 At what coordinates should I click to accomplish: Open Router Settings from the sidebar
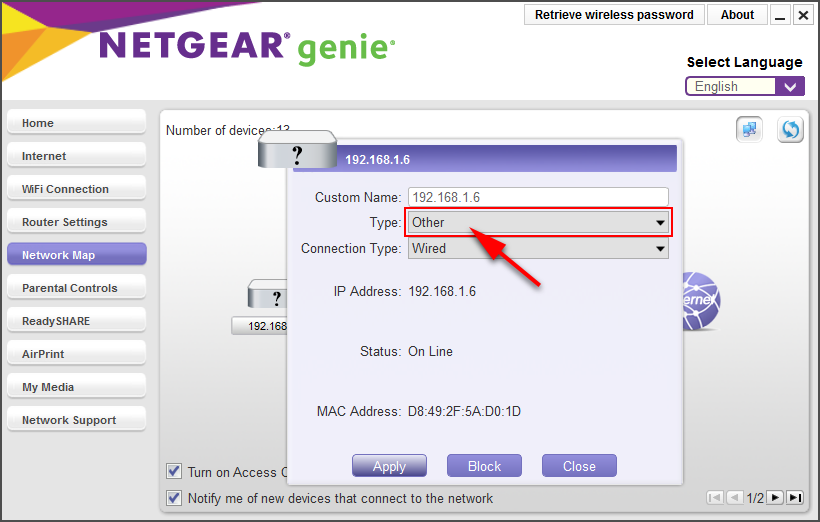coord(76,222)
